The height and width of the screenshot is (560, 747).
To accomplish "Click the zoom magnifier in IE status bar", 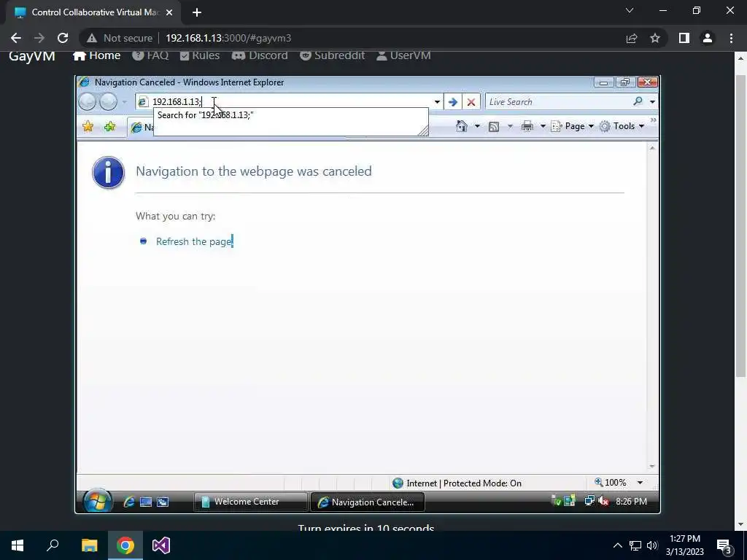I will (599, 483).
